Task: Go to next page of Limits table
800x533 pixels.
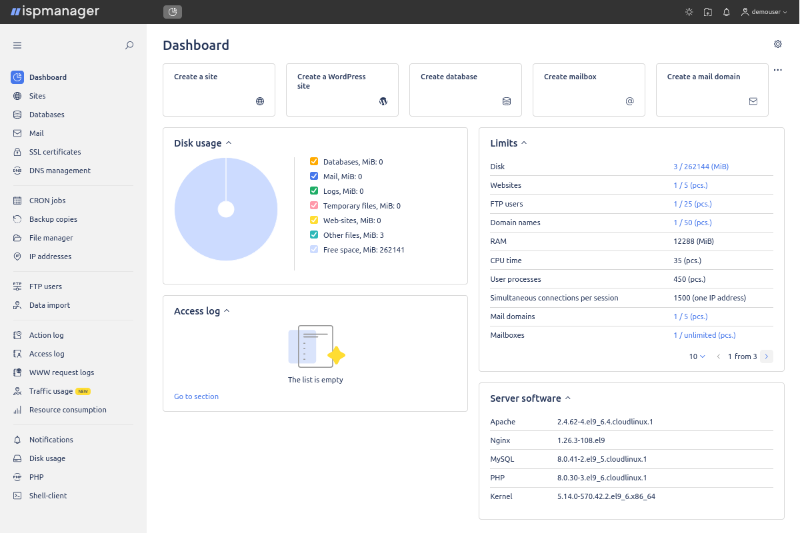Action: [x=767, y=356]
